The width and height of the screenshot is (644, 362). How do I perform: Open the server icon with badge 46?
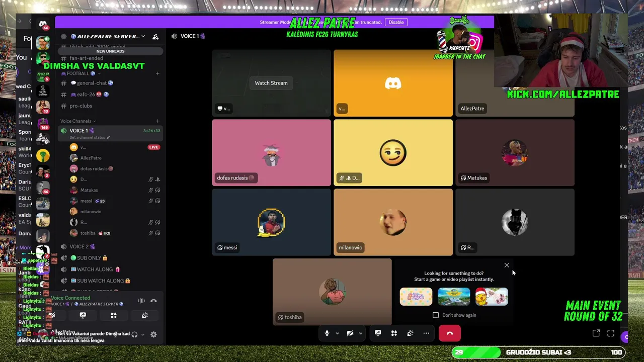pyautogui.click(x=43, y=187)
